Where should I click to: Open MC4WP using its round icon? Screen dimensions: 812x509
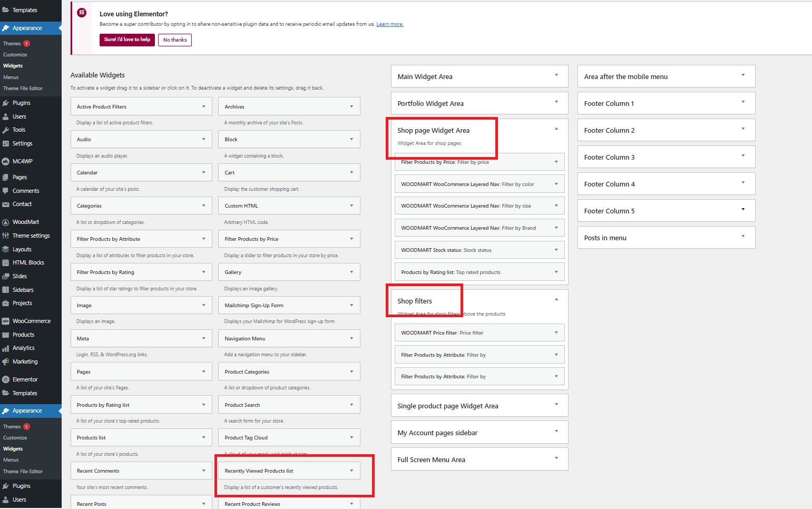[6, 161]
